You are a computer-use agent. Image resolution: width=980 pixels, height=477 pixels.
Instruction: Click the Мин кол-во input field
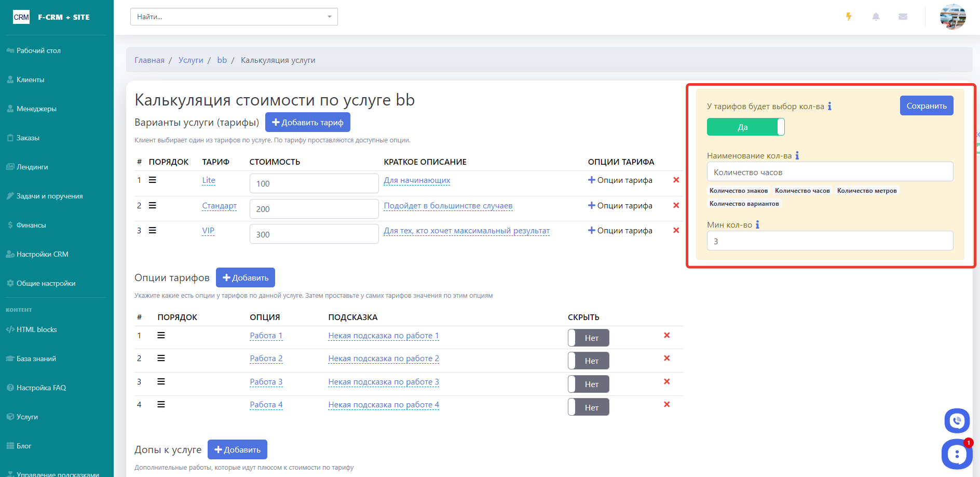pos(829,241)
